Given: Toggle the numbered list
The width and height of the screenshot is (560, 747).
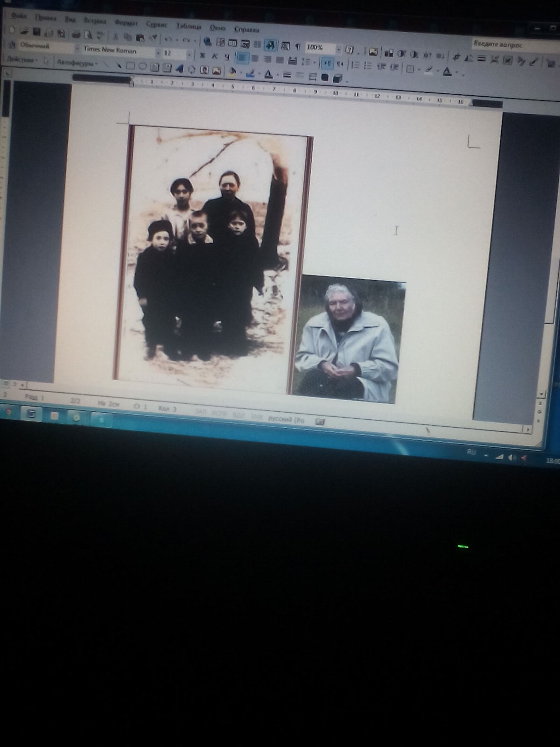Looking at the screenshot, I should point(355,65).
